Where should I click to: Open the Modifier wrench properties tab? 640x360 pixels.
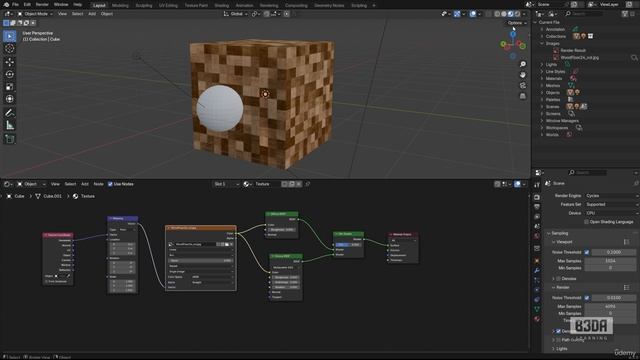[x=537, y=271]
